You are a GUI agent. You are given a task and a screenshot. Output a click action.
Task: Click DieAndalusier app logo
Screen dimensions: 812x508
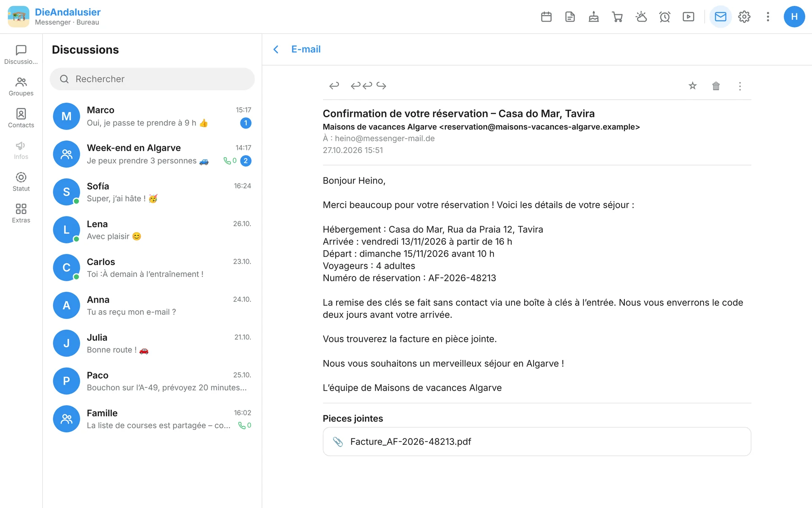pyautogui.click(x=18, y=17)
